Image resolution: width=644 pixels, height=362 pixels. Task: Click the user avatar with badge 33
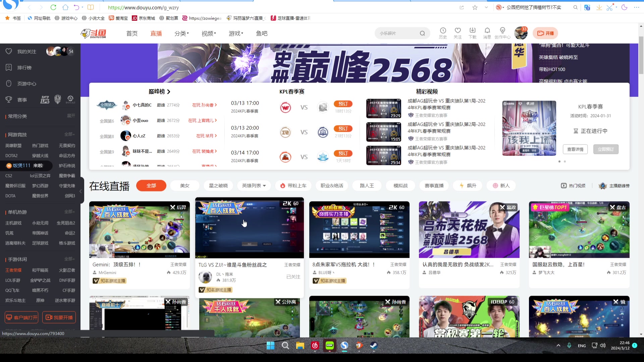coord(521,33)
